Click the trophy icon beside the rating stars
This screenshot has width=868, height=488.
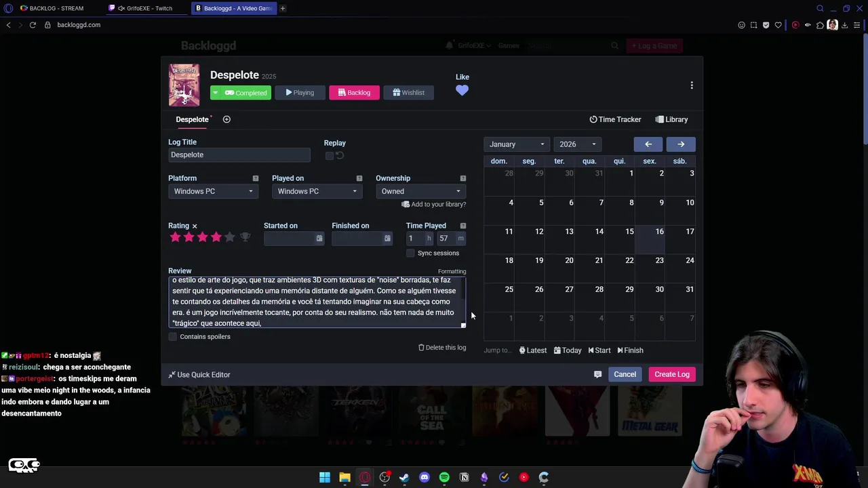coord(245,237)
